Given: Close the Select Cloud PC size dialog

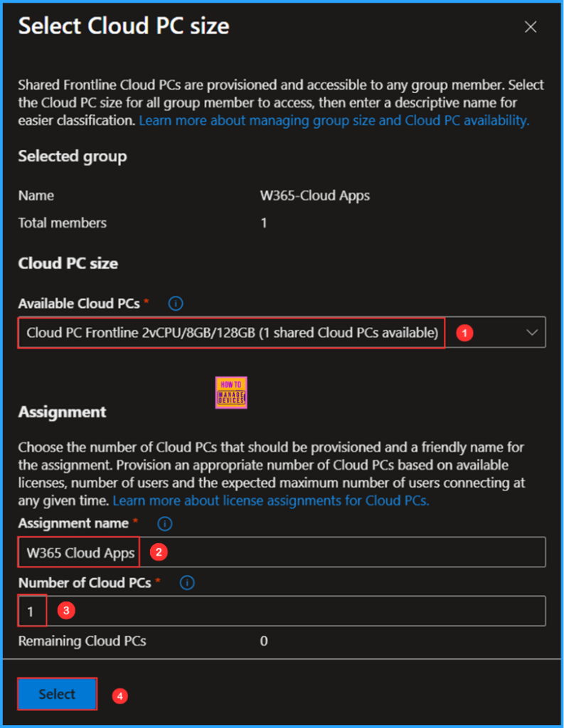Looking at the screenshot, I should click(531, 27).
